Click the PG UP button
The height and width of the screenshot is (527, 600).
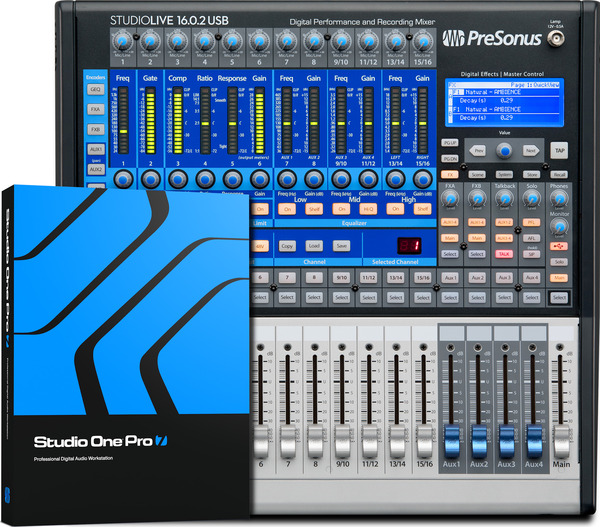pyautogui.click(x=450, y=143)
